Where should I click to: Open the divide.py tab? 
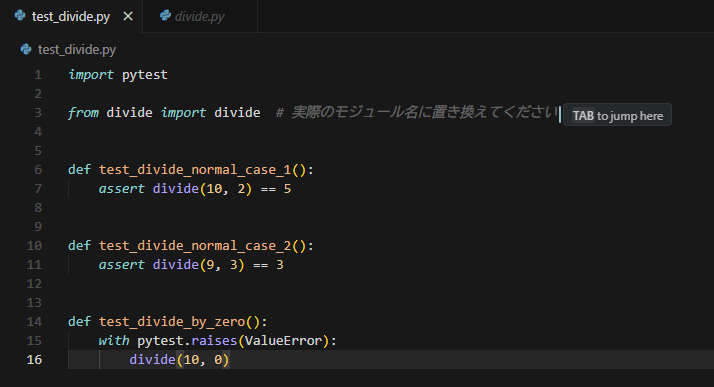[199, 16]
